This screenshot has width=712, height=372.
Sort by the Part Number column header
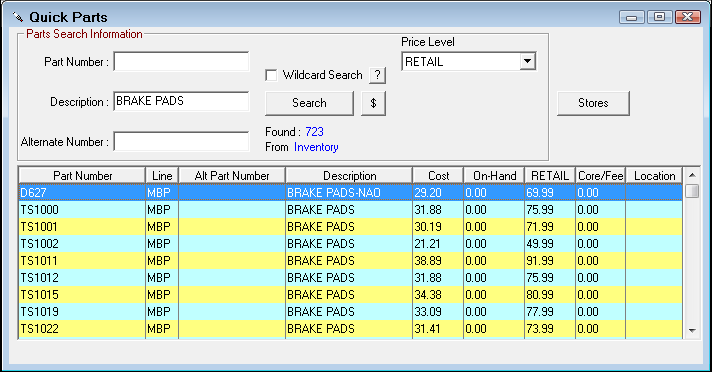tap(82, 176)
